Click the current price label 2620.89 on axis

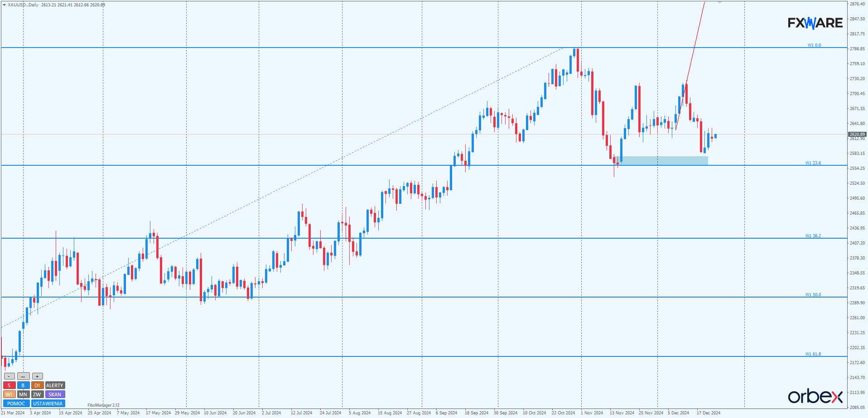click(x=857, y=135)
